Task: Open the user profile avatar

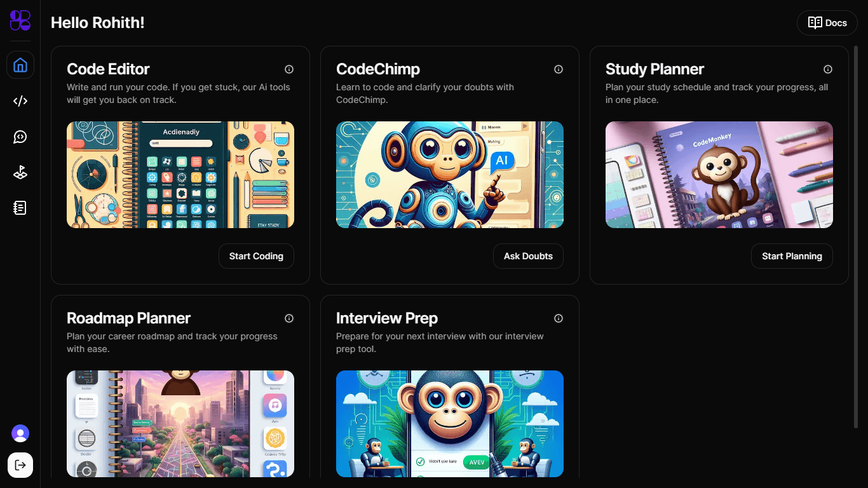Action: tap(20, 433)
